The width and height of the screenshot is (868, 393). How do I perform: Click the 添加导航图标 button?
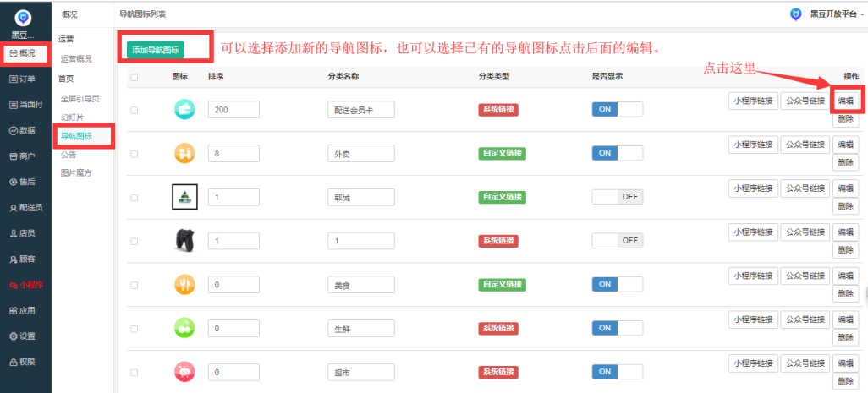pos(155,50)
